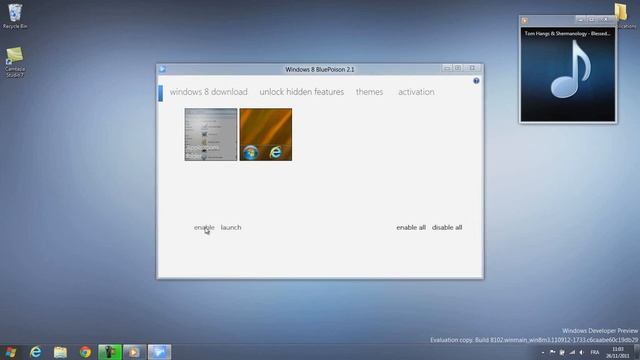
Task: Close the BluePoison window
Action: coord(473,68)
